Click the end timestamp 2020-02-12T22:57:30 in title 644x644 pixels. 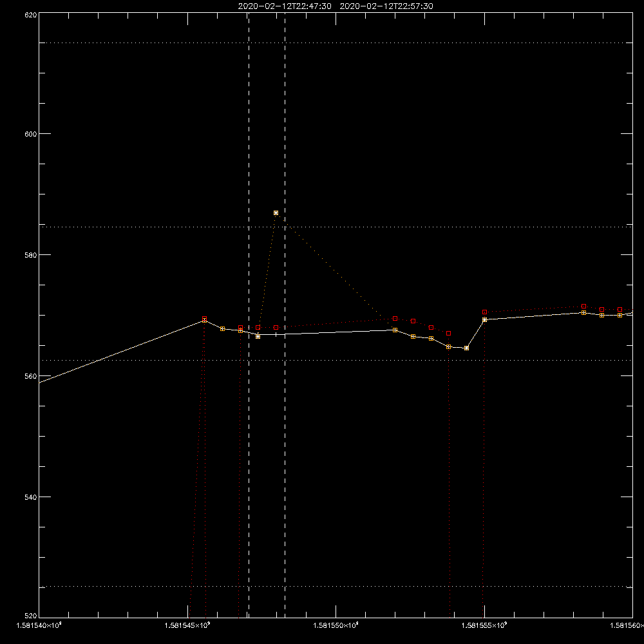point(386,6)
